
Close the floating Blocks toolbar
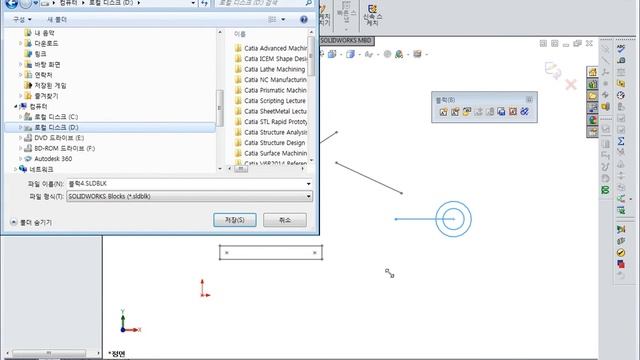point(529,99)
